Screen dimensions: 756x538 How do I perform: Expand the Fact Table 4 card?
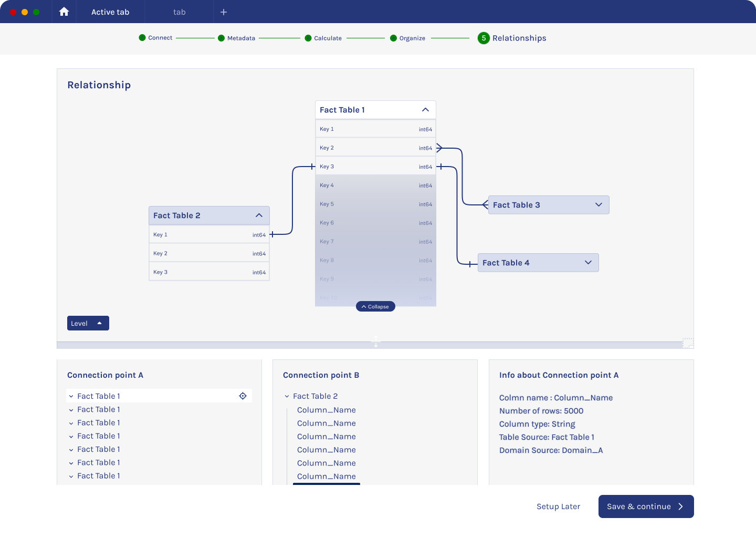(588, 263)
